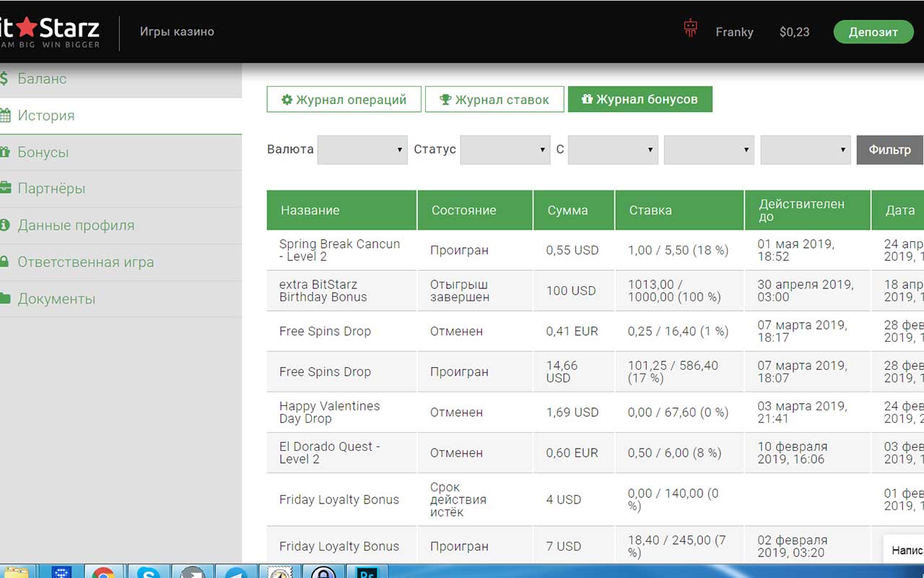
Task: Switch to the Журнал операций tab
Action: (x=344, y=100)
